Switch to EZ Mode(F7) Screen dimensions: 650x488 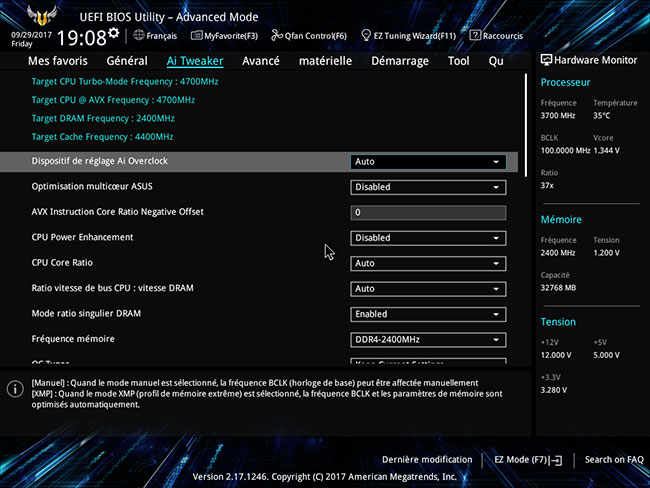pyautogui.click(x=528, y=459)
